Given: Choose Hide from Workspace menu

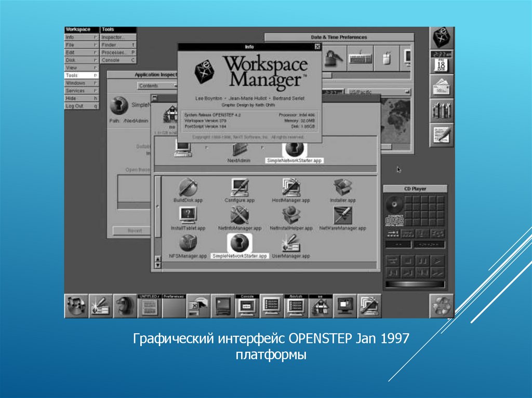Looking at the screenshot, I should [82, 98].
